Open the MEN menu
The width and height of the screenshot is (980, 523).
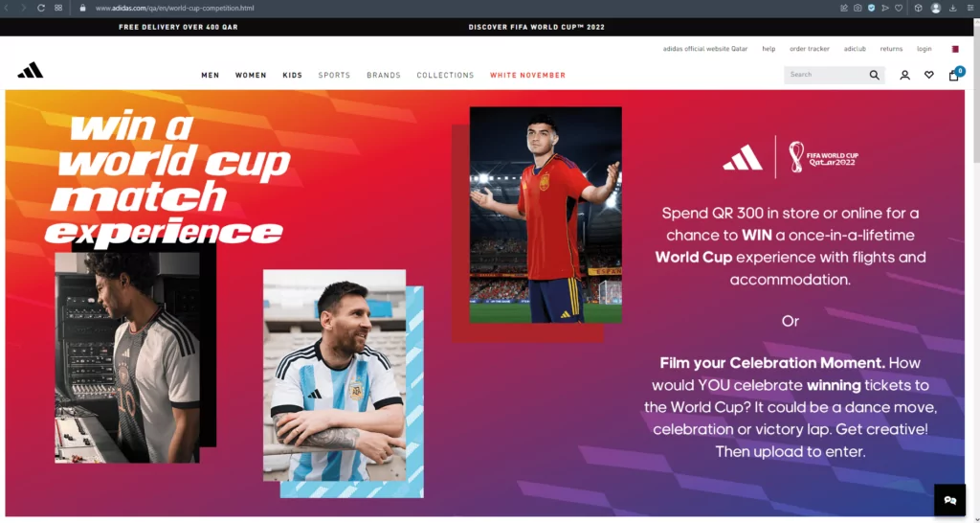(210, 75)
